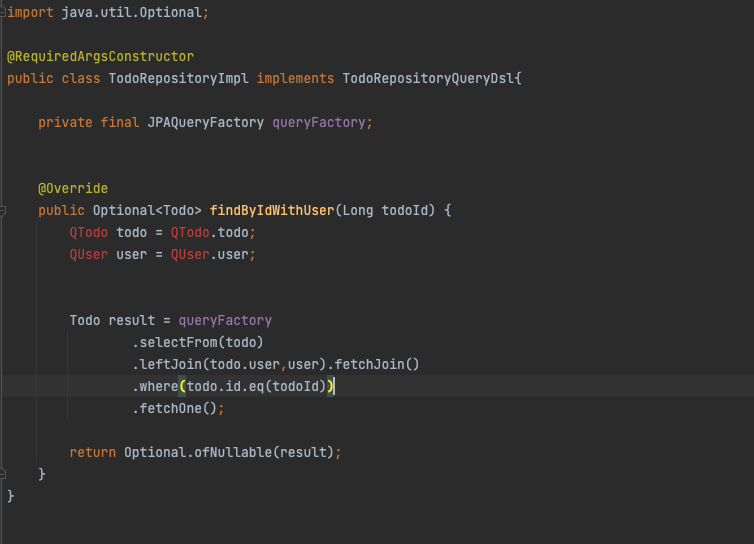
Task: Collapse the findByIdWithUser method fold marker
Action: pyautogui.click(x=2, y=210)
